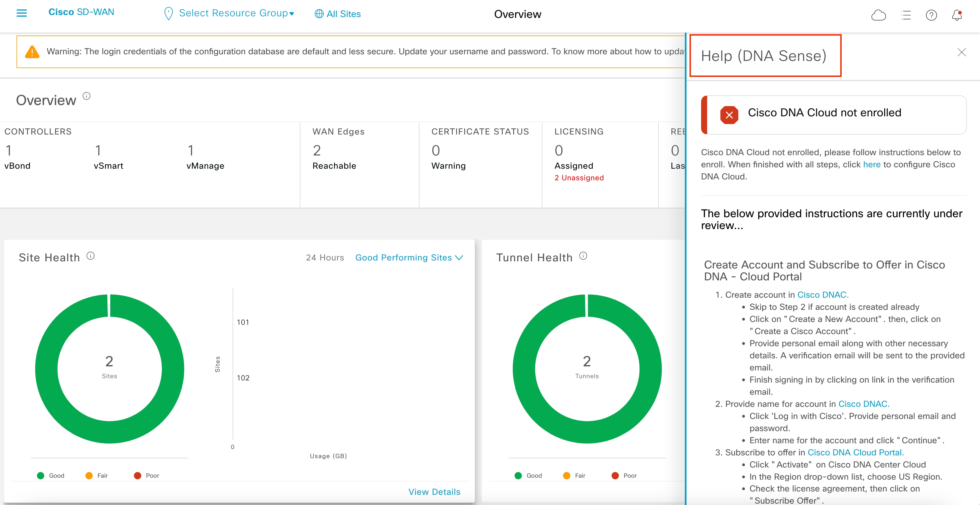Click the All Sites globe icon
Screen dimensions: 980x505
coord(319,14)
